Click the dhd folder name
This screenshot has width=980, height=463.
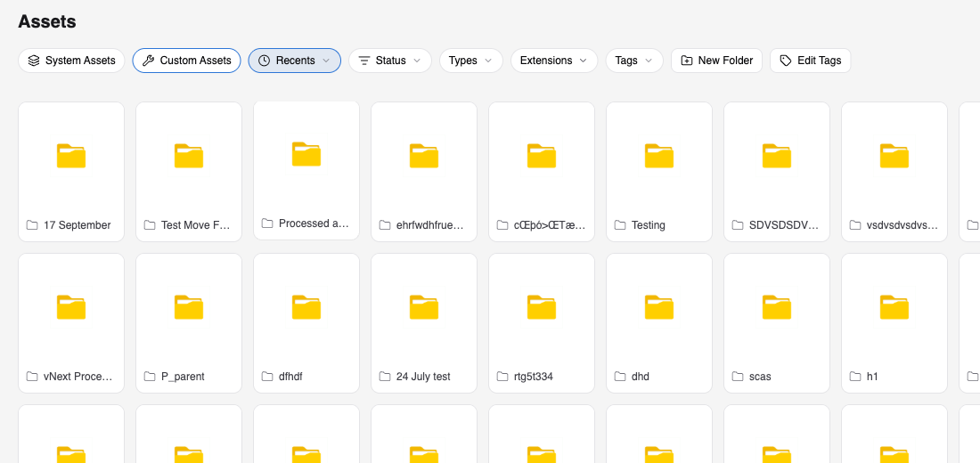click(641, 376)
